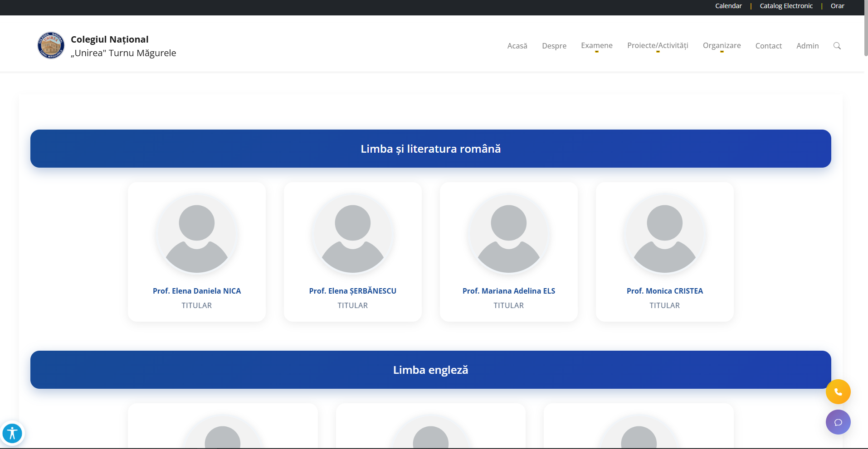Click the orange phone call button
868x449 pixels.
click(x=838, y=391)
